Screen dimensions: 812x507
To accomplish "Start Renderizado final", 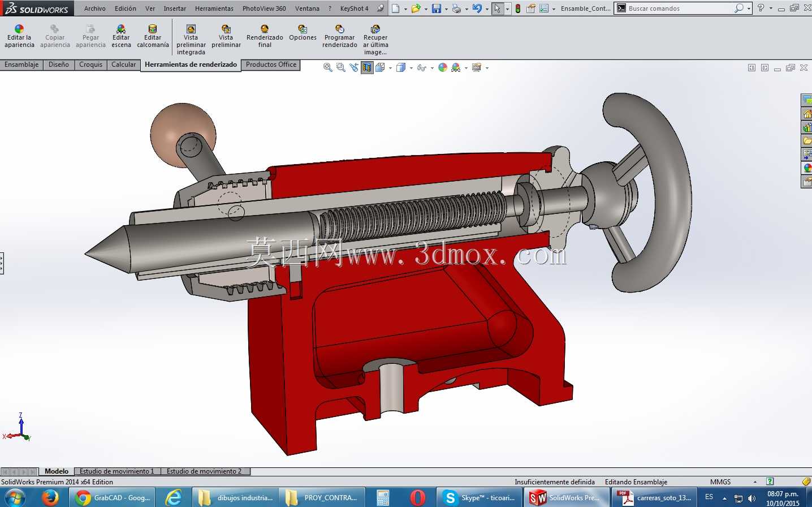I will (x=265, y=36).
